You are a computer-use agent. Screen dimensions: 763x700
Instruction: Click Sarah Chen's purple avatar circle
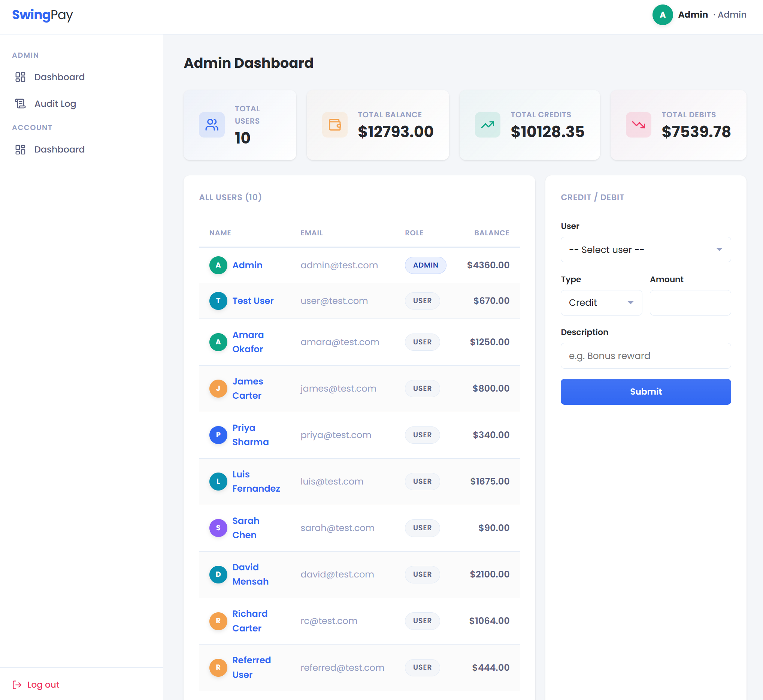point(218,528)
